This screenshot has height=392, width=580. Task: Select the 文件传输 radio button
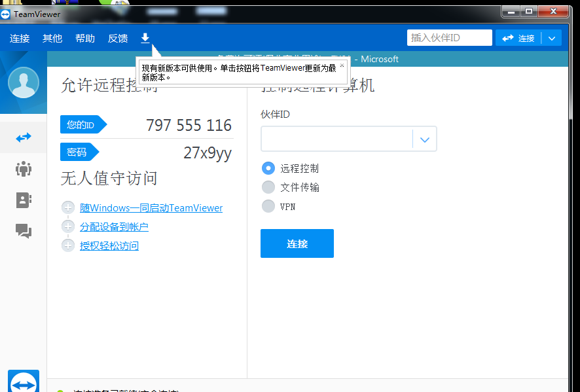[268, 187]
